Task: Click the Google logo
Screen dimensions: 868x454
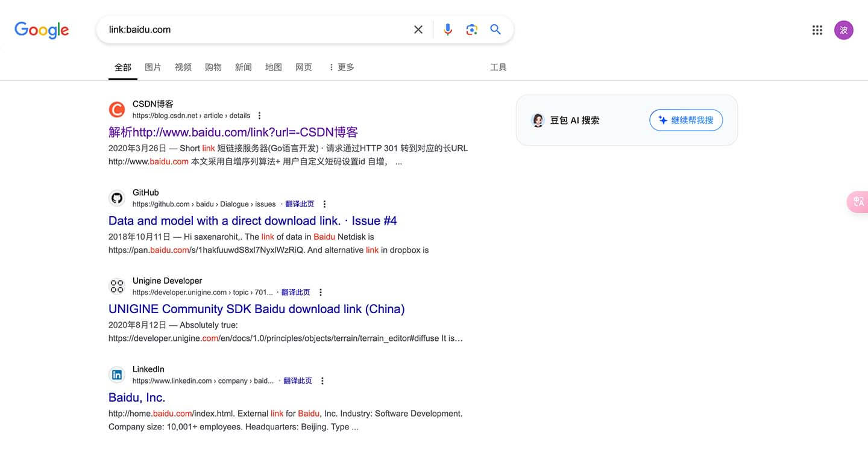Action: [x=42, y=30]
